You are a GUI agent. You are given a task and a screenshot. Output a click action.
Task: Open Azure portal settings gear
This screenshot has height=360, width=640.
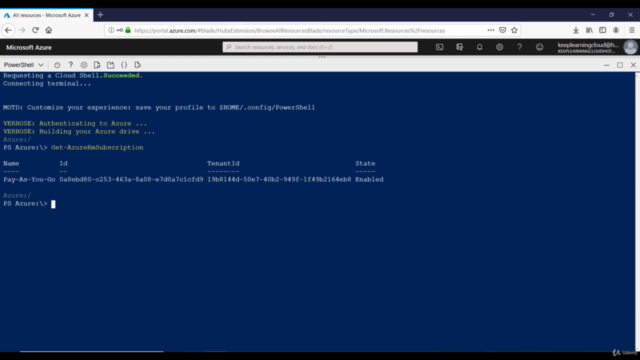tap(500, 47)
